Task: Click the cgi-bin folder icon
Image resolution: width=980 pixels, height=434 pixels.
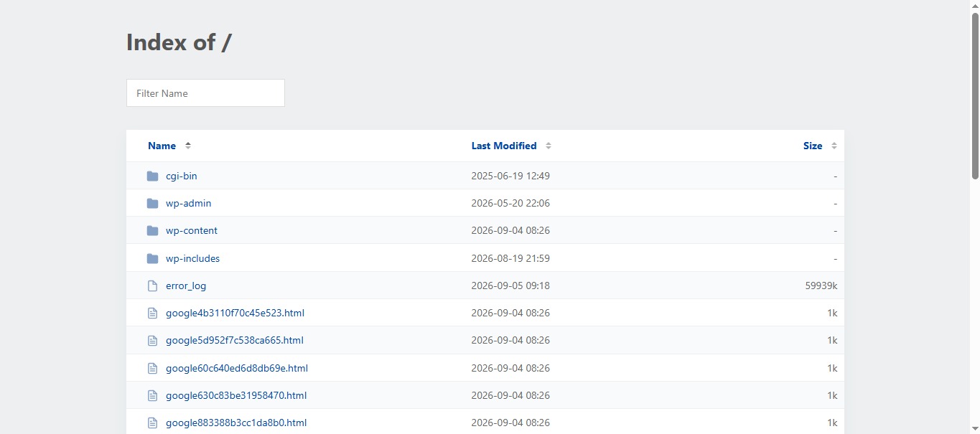Action: [152, 176]
